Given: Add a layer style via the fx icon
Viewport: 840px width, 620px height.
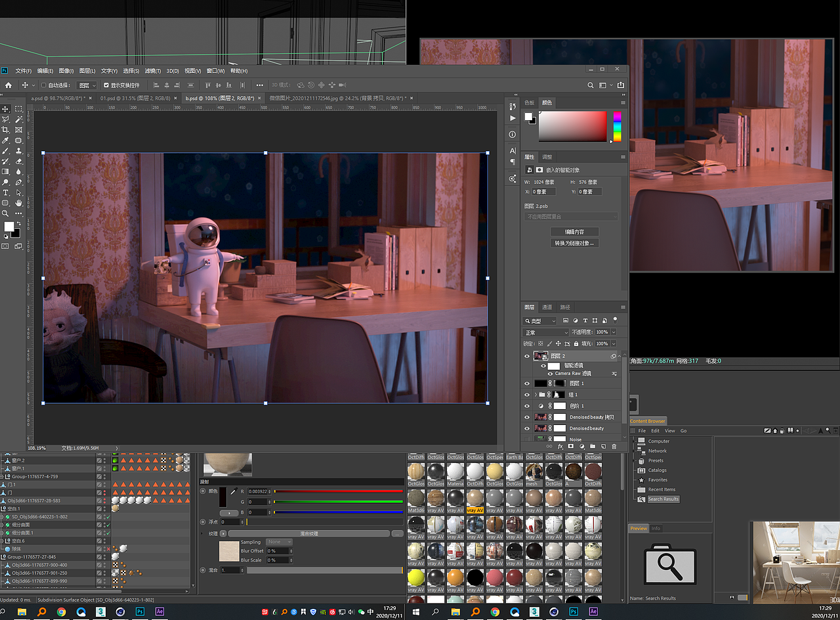Looking at the screenshot, I should click(x=560, y=447).
